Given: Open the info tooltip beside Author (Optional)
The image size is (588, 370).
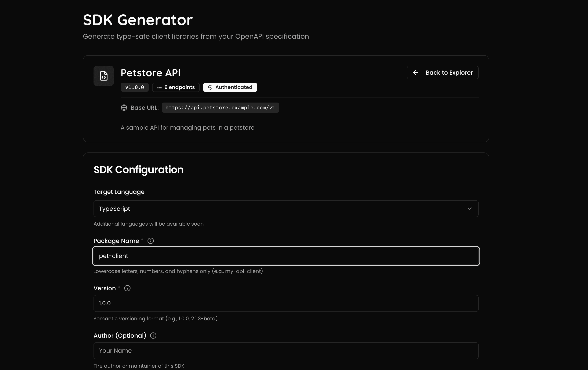Looking at the screenshot, I should click(x=153, y=335).
